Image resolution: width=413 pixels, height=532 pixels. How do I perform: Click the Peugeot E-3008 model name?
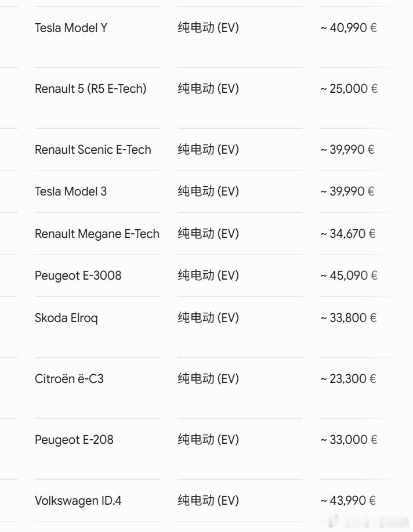[x=78, y=276]
